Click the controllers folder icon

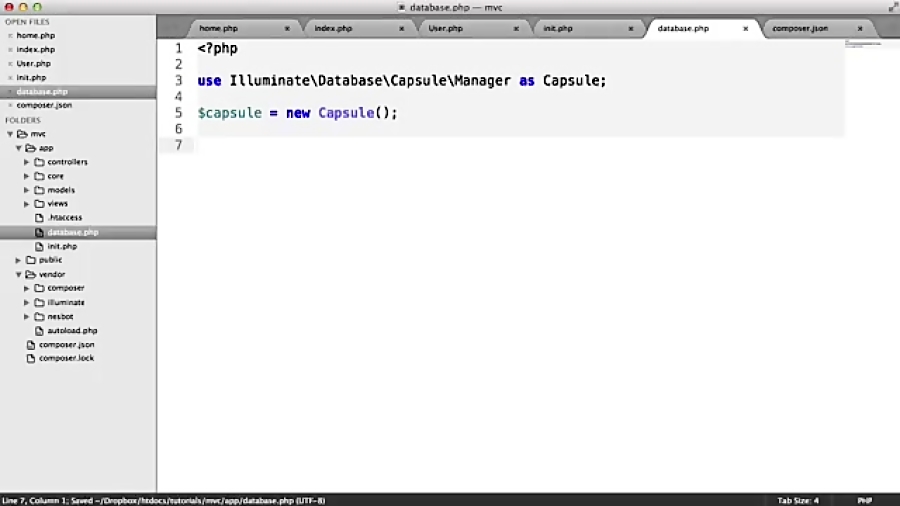tap(39, 162)
